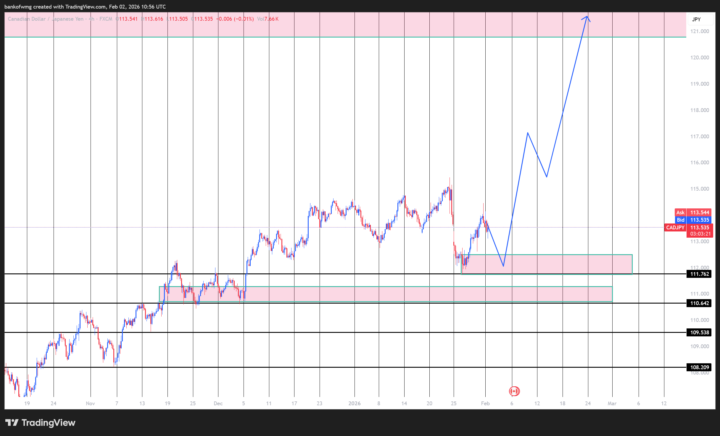Click the high value 113.616 in legend
The height and width of the screenshot is (436, 720).
(153, 19)
